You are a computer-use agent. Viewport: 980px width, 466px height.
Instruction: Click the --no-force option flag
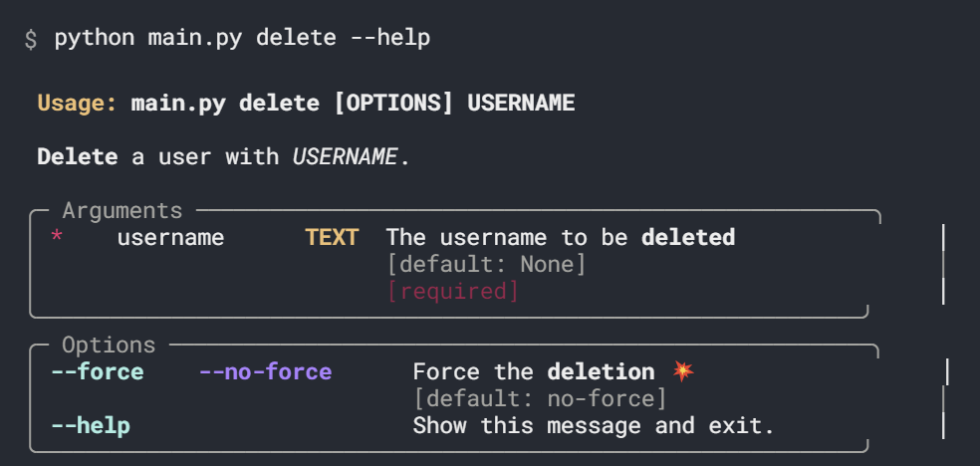(x=265, y=372)
